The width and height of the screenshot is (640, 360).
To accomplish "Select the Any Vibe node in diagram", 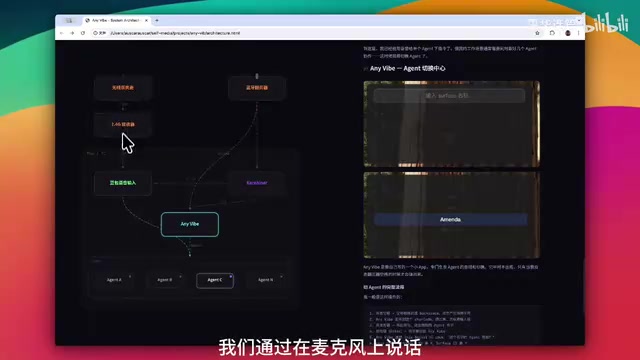I will (190, 224).
